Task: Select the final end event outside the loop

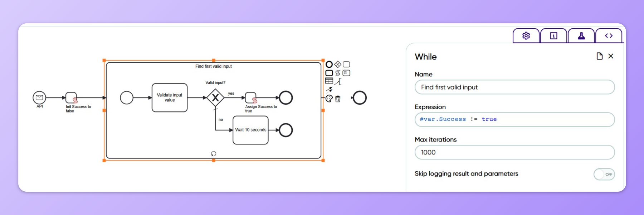Action: (360, 97)
